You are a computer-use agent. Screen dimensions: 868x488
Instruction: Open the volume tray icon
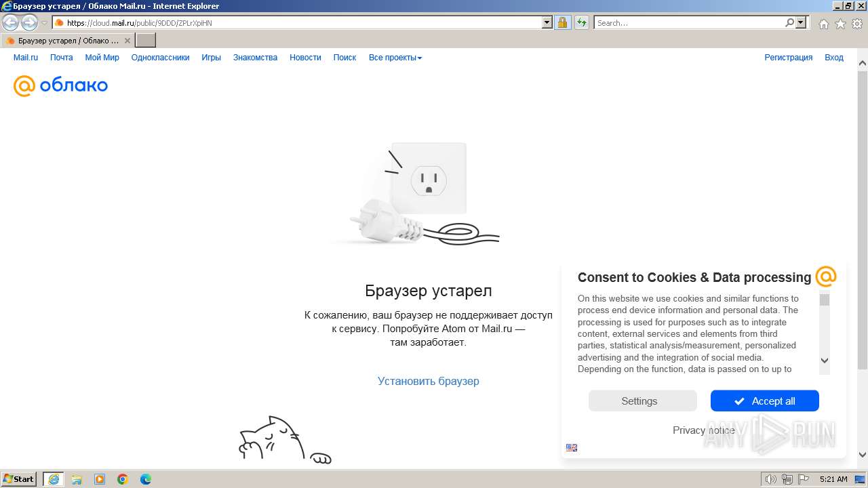click(772, 479)
